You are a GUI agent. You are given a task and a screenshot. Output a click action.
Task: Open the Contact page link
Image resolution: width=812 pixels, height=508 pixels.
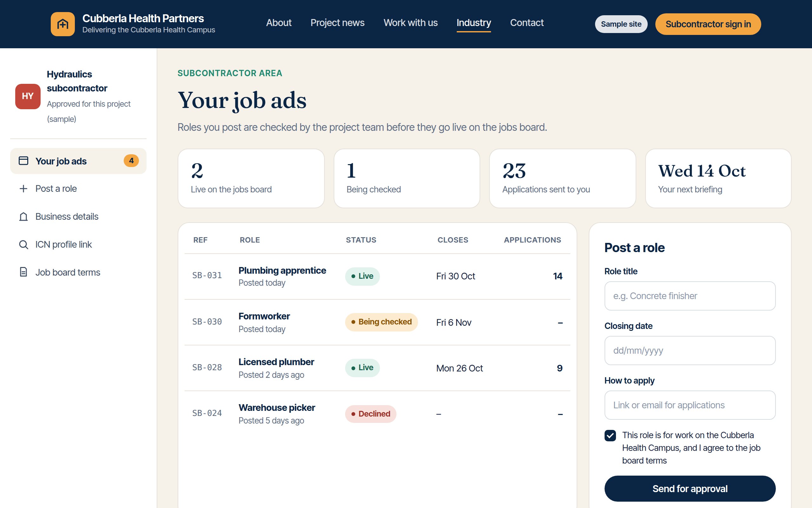[x=527, y=23]
